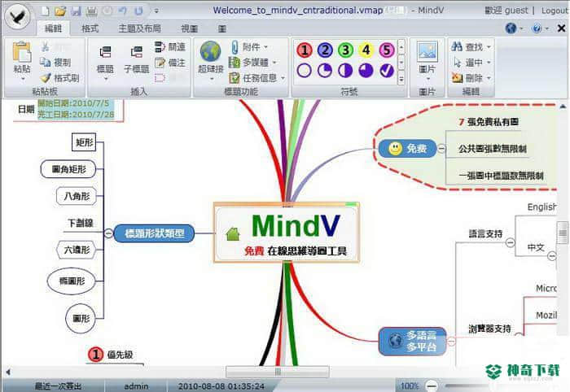
Task: Switch to the 視圖 ribbon tab
Action: [190, 28]
